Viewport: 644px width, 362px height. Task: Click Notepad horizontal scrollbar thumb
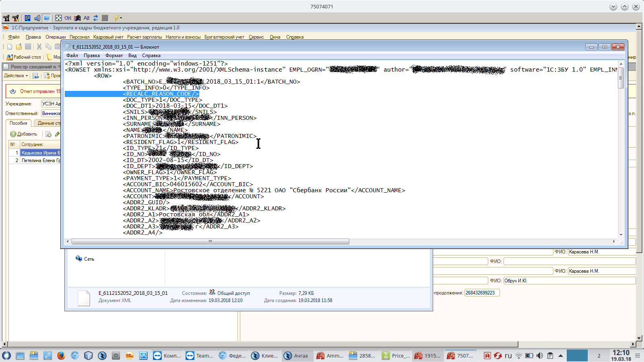tap(211, 241)
